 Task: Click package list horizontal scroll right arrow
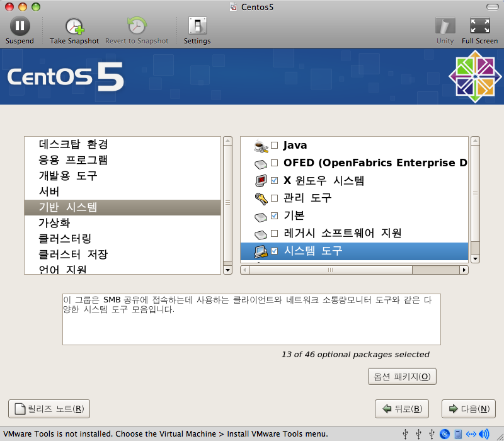pyautogui.click(x=464, y=270)
